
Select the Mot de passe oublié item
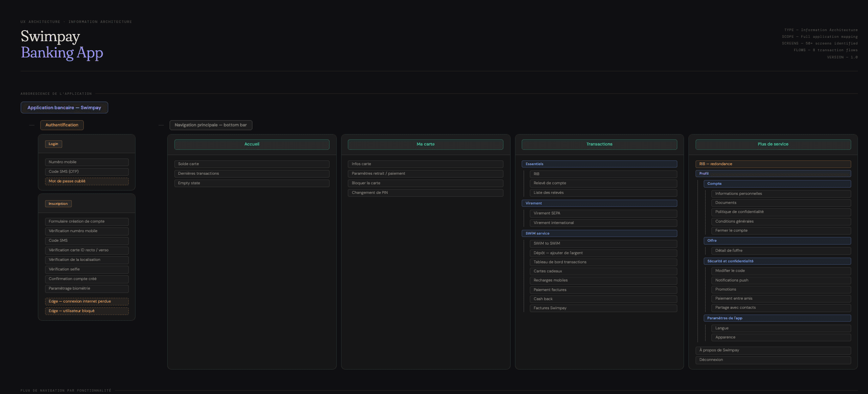87,181
